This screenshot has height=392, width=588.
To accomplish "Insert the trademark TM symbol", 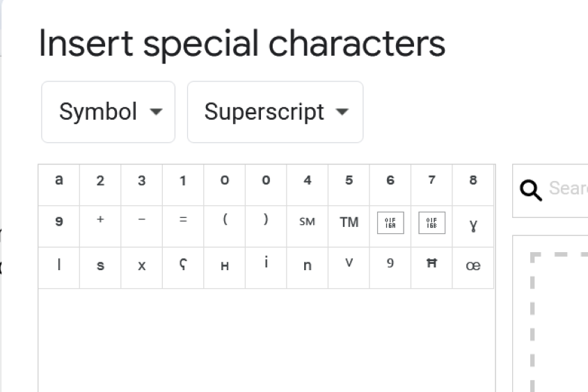I will [x=349, y=223].
